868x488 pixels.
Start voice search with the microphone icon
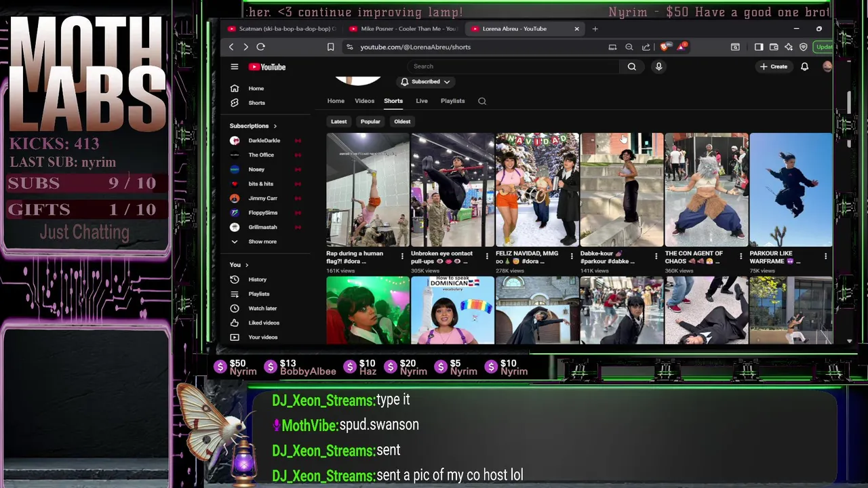(658, 66)
